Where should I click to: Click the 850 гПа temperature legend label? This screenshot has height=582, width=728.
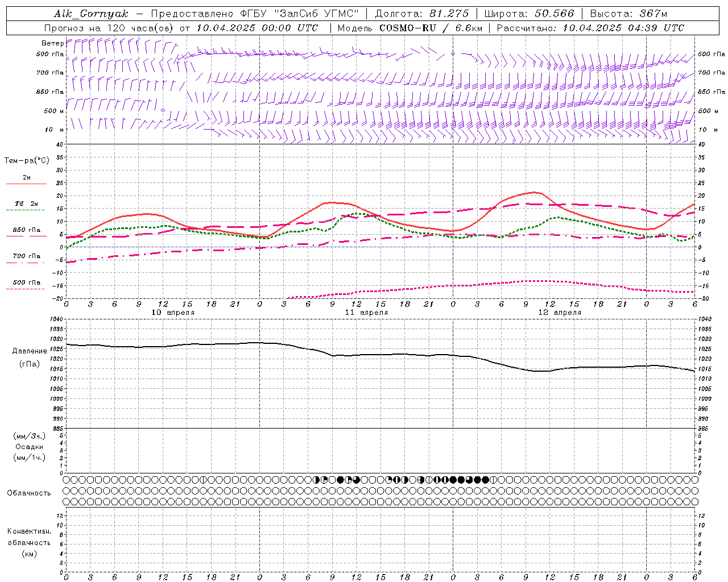27,230
